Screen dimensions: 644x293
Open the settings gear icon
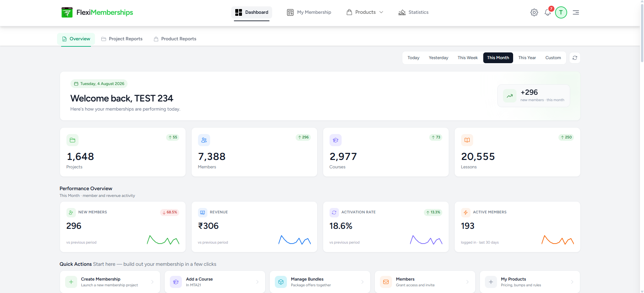pyautogui.click(x=534, y=12)
